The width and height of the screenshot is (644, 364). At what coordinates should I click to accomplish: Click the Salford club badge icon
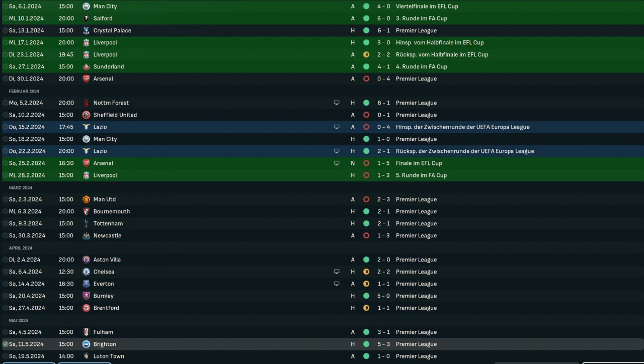pos(86,18)
